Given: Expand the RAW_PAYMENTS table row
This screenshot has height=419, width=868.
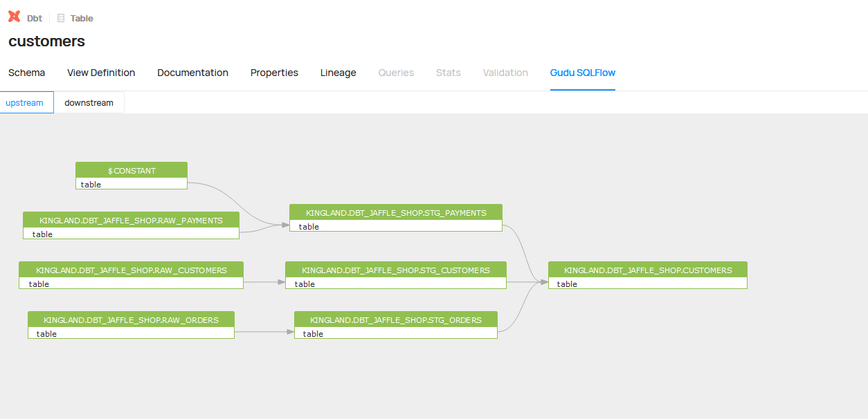Looking at the screenshot, I should [131, 234].
